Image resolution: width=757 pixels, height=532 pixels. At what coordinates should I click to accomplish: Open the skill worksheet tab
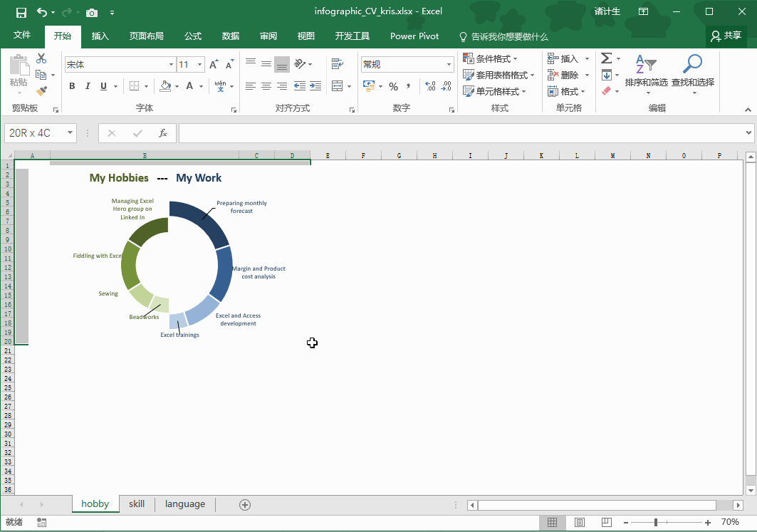pyautogui.click(x=137, y=504)
